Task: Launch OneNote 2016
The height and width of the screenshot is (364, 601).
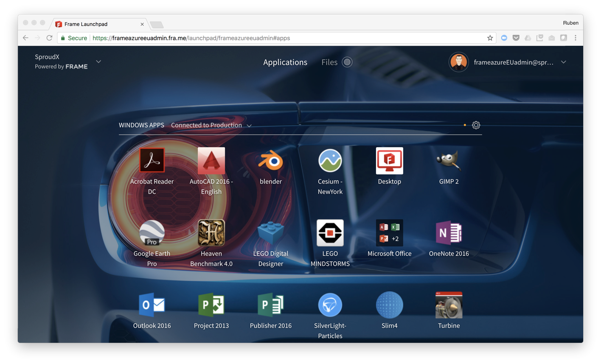Action: [449, 233]
